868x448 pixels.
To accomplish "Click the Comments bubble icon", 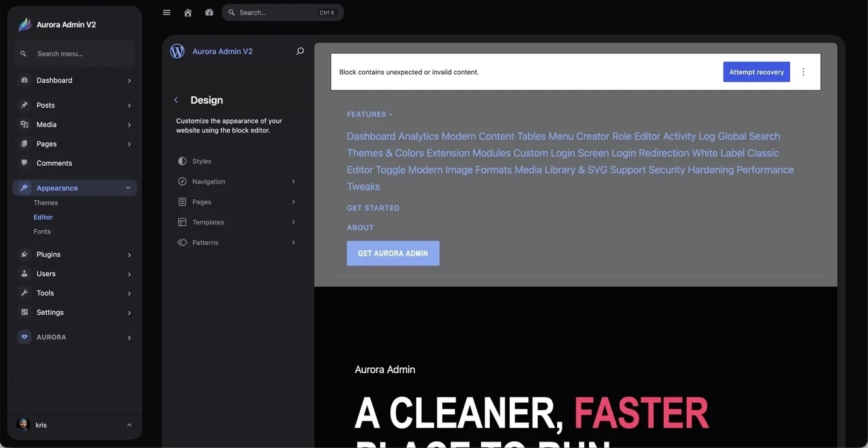I will [25, 163].
